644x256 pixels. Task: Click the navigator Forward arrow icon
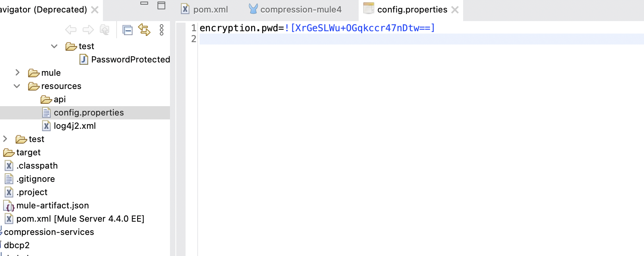click(88, 30)
